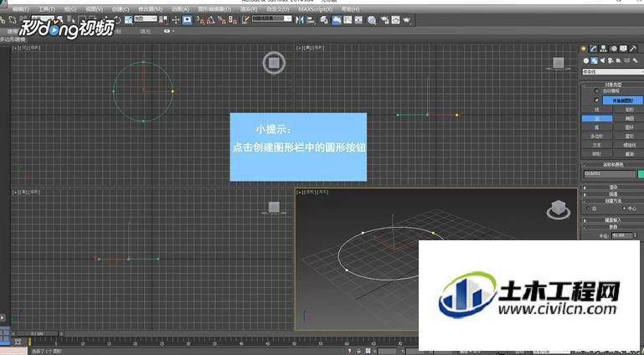Screen dimensions: 644x355
Task: Select the Lights category icon
Action: (x=602, y=60)
